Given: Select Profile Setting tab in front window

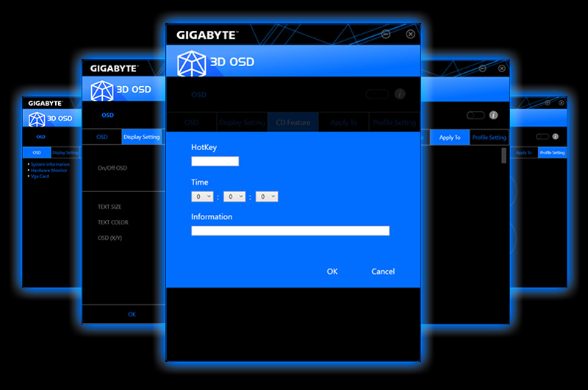Looking at the screenshot, I should (x=394, y=122).
